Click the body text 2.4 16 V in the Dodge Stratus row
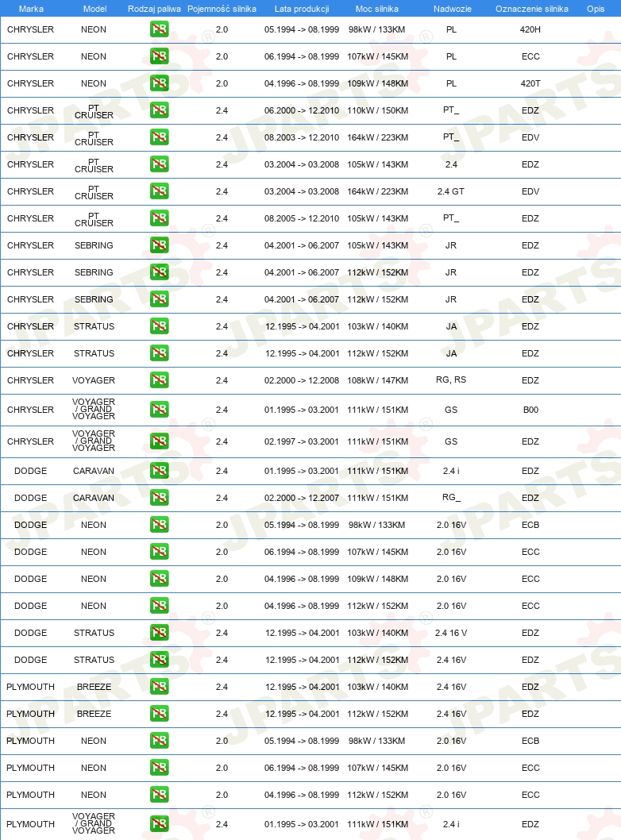This screenshot has height=840, width=621. point(451,633)
